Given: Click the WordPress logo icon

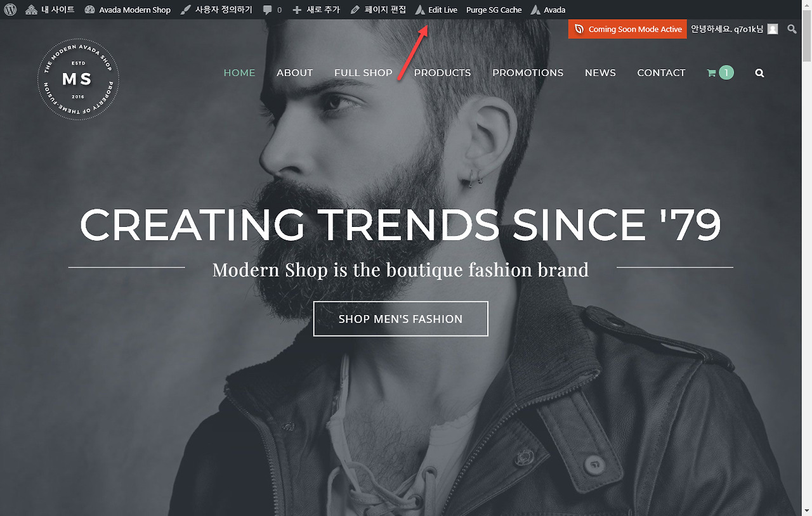Looking at the screenshot, I should click(x=10, y=10).
